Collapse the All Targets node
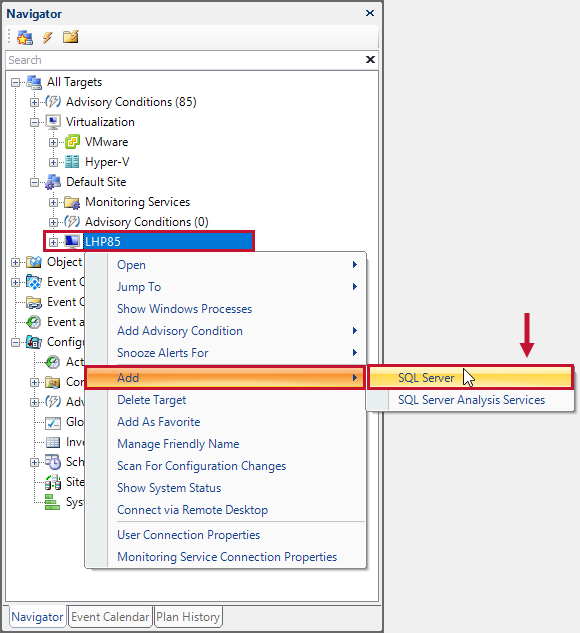 [x=15, y=82]
